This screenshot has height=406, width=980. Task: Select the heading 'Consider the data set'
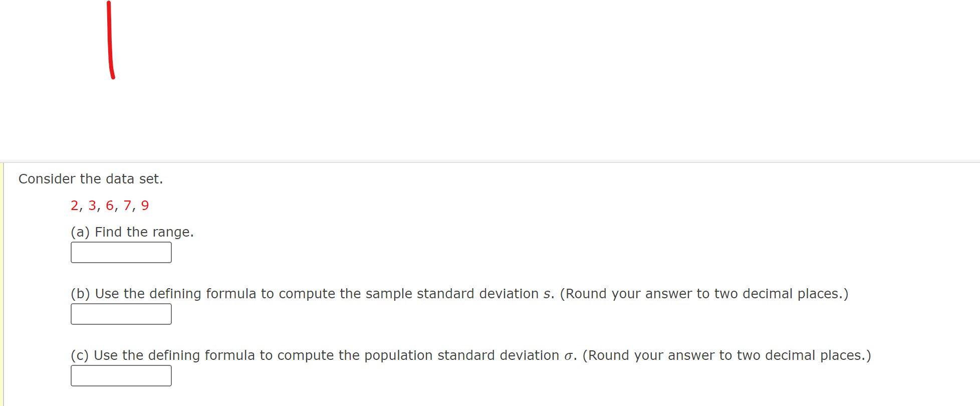(91, 178)
